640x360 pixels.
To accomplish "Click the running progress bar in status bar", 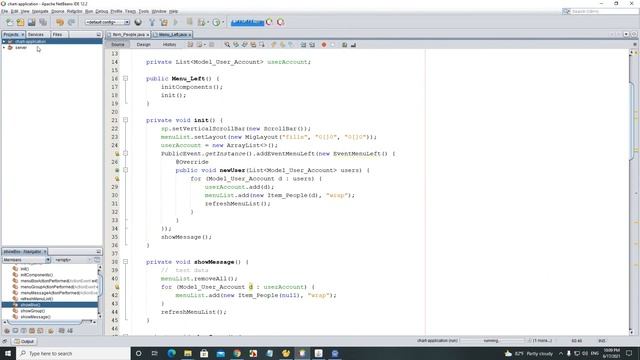I will click(x=492, y=340).
